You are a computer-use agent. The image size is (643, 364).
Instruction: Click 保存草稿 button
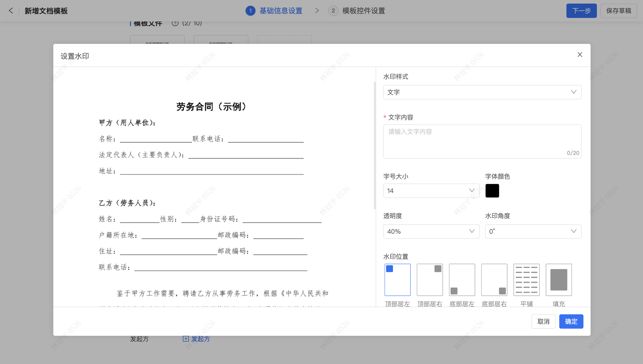[619, 11]
